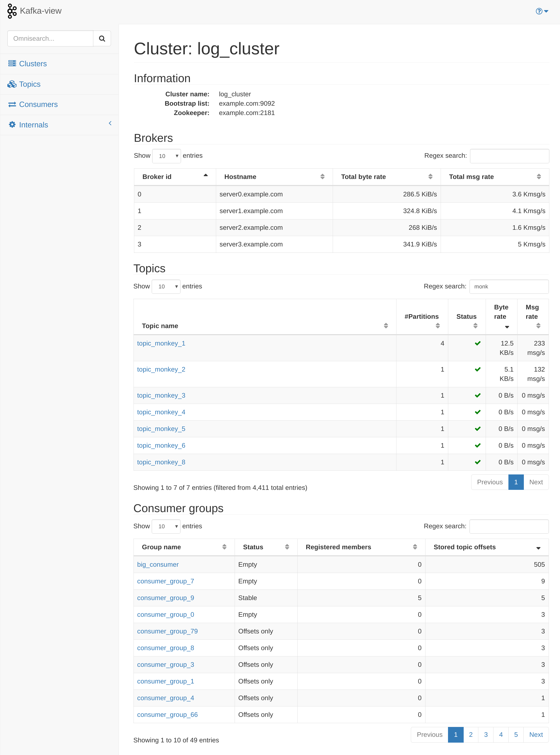This screenshot has width=560, height=755.
Task: Click Next in consumer groups pagination
Action: [x=535, y=735]
